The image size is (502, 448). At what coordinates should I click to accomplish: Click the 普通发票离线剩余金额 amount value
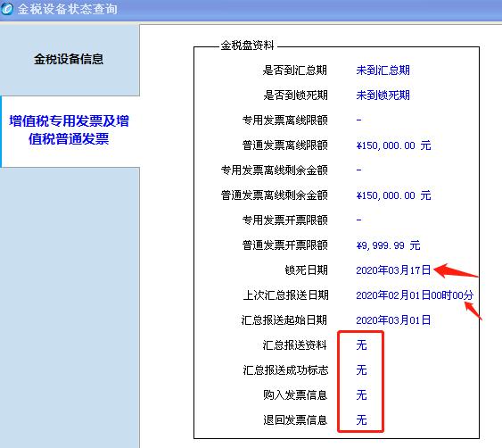pos(393,195)
